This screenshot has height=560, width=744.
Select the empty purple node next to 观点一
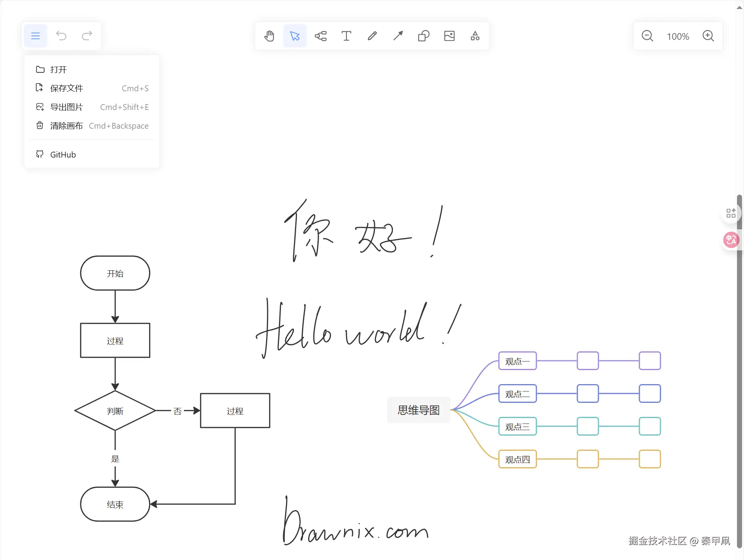[588, 361]
